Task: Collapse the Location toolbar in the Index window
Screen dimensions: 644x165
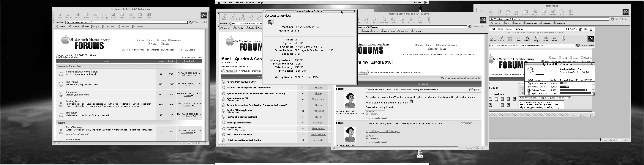Action: [53, 22]
